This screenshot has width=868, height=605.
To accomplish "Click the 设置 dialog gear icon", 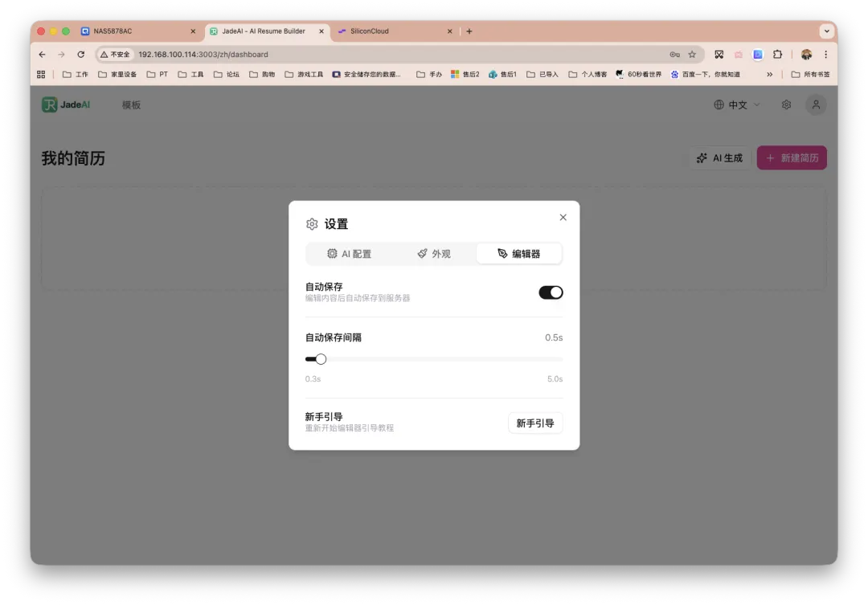I will (x=312, y=223).
